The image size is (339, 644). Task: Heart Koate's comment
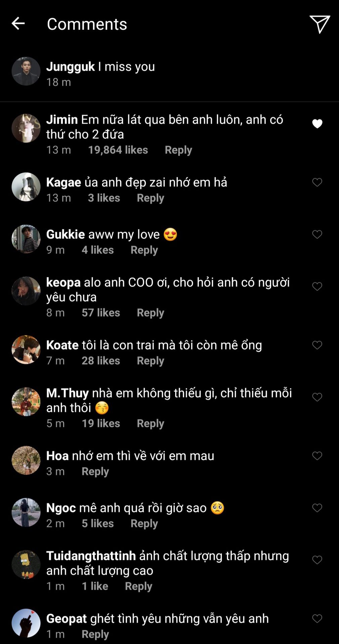coord(317,345)
